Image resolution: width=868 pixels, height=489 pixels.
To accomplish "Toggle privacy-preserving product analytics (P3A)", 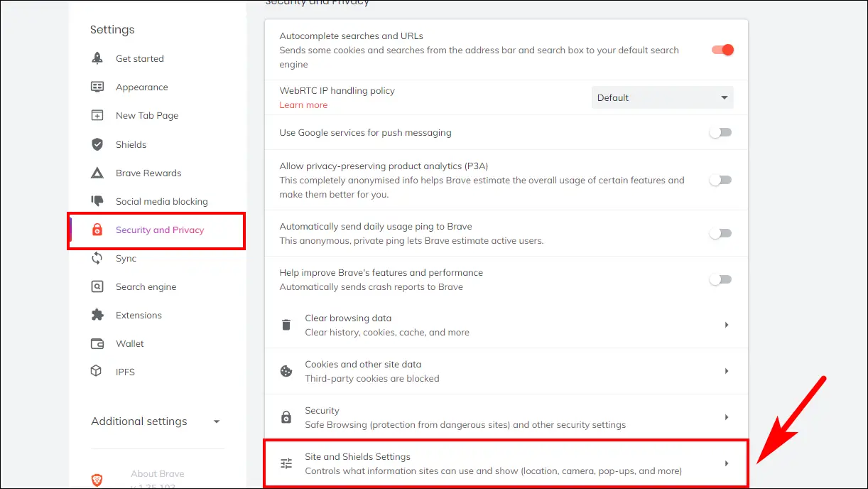I will point(720,180).
